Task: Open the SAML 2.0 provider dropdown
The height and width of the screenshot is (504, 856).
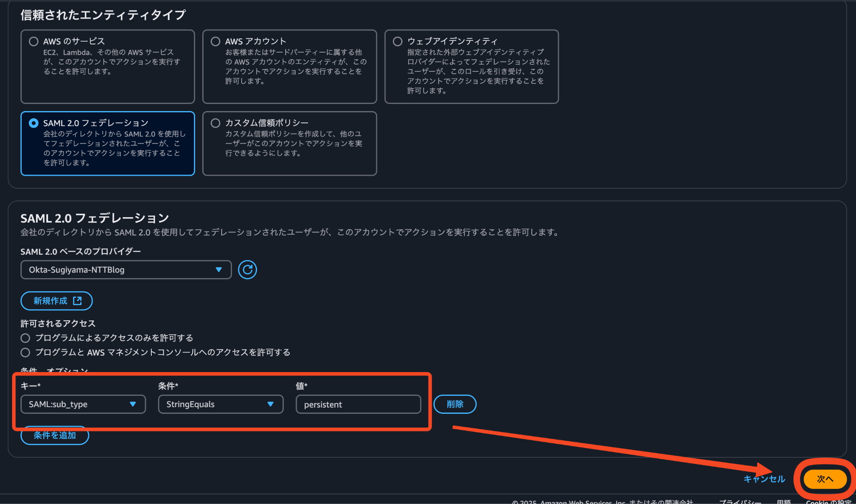Action: (126, 270)
